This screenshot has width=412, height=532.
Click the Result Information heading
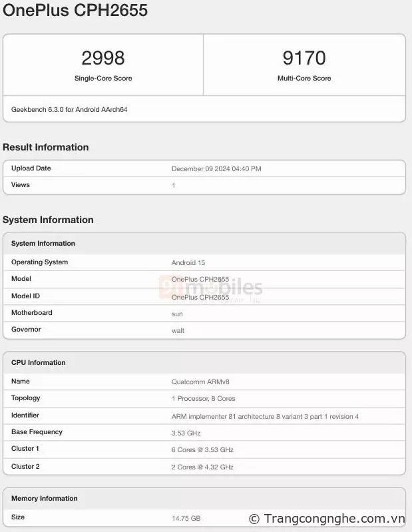[45, 147]
